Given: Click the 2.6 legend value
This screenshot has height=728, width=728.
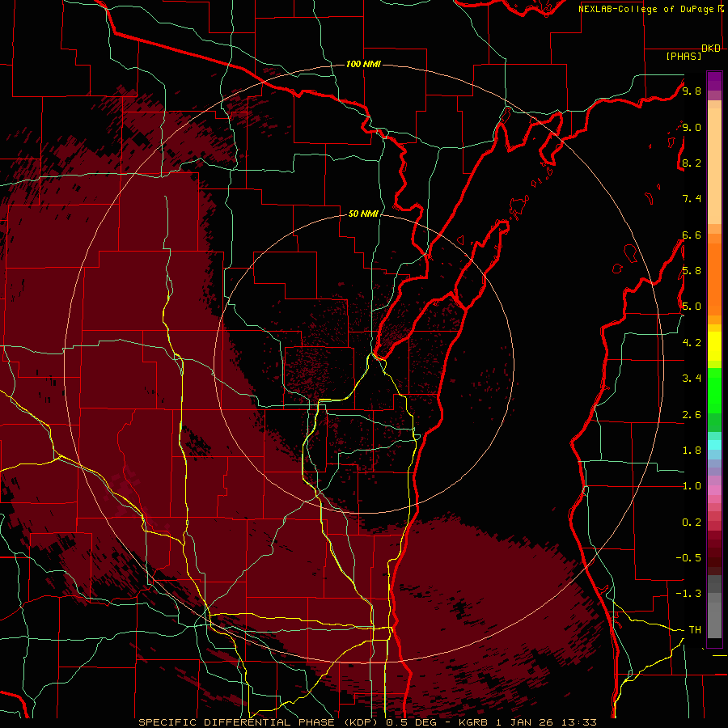Looking at the screenshot, I should click(692, 415).
